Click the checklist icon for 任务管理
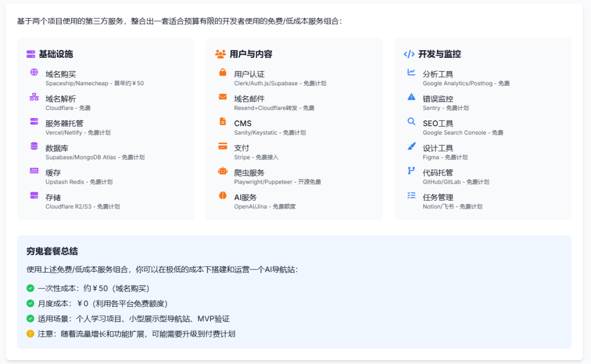Image resolution: width=591 pixels, height=364 pixels. pos(411,195)
